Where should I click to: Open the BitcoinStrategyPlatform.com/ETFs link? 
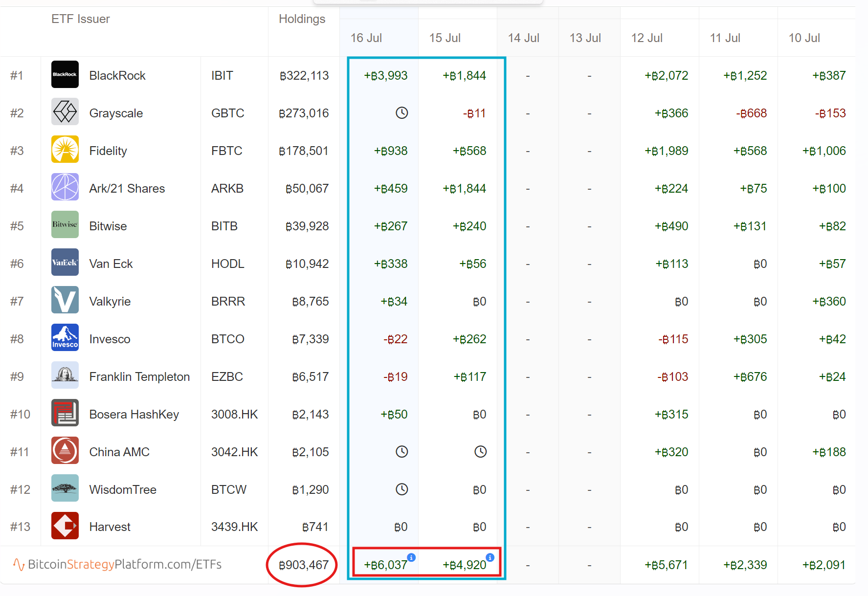click(x=125, y=565)
